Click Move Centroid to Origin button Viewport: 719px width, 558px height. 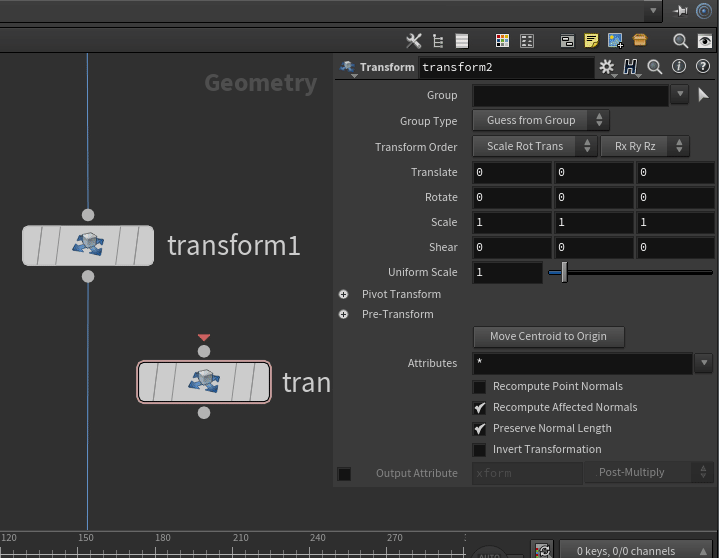click(548, 337)
